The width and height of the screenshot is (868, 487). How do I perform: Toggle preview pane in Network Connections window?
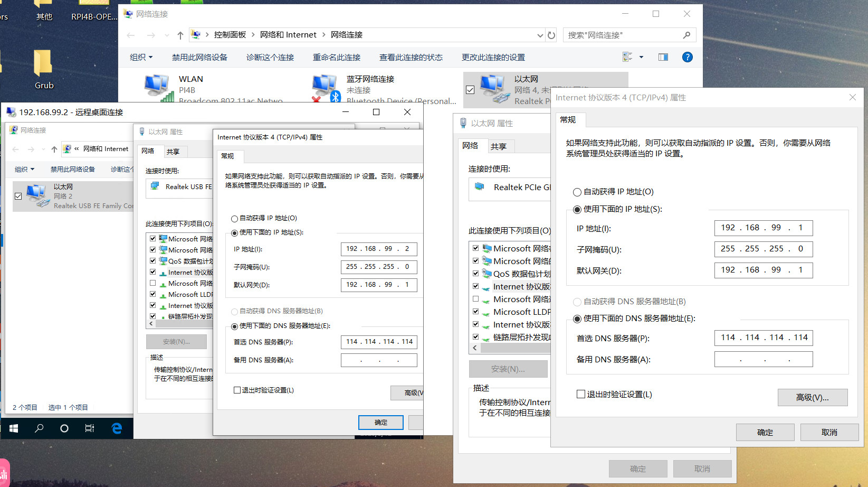pos(663,57)
